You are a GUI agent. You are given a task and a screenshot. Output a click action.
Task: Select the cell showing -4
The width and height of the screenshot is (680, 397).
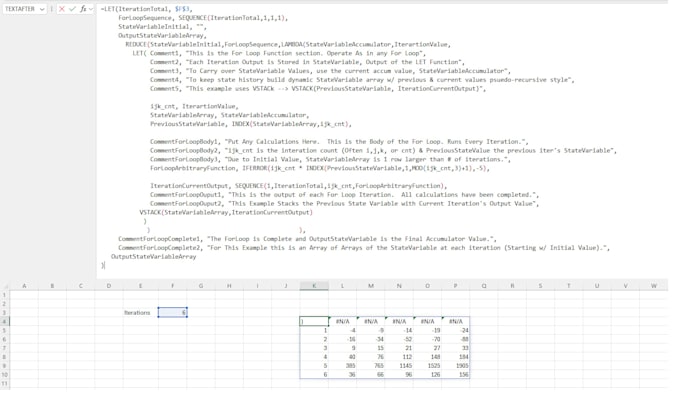(343, 331)
